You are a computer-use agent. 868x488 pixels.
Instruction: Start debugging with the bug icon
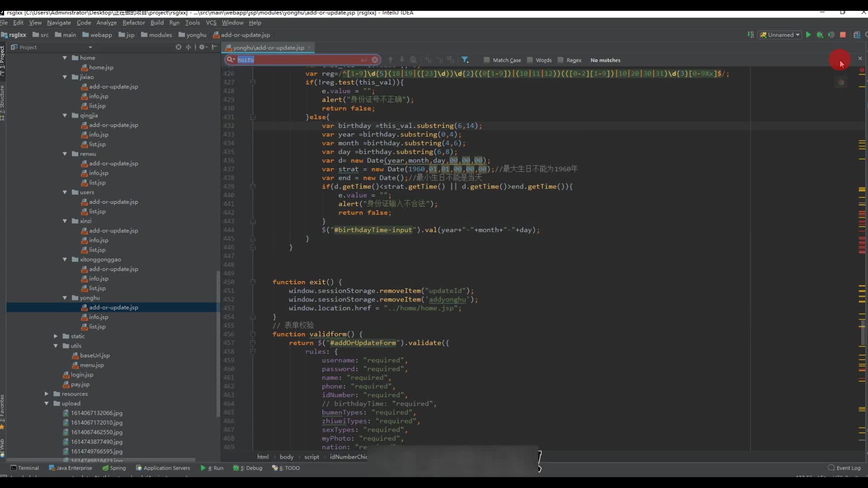click(x=820, y=35)
